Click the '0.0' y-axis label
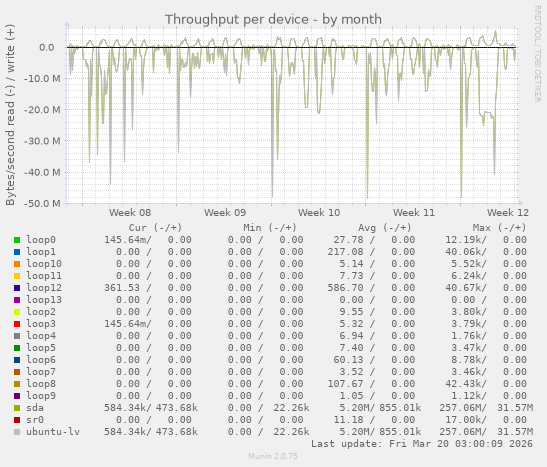The height and width of the screenshot is (467, 547). (46, 47)
